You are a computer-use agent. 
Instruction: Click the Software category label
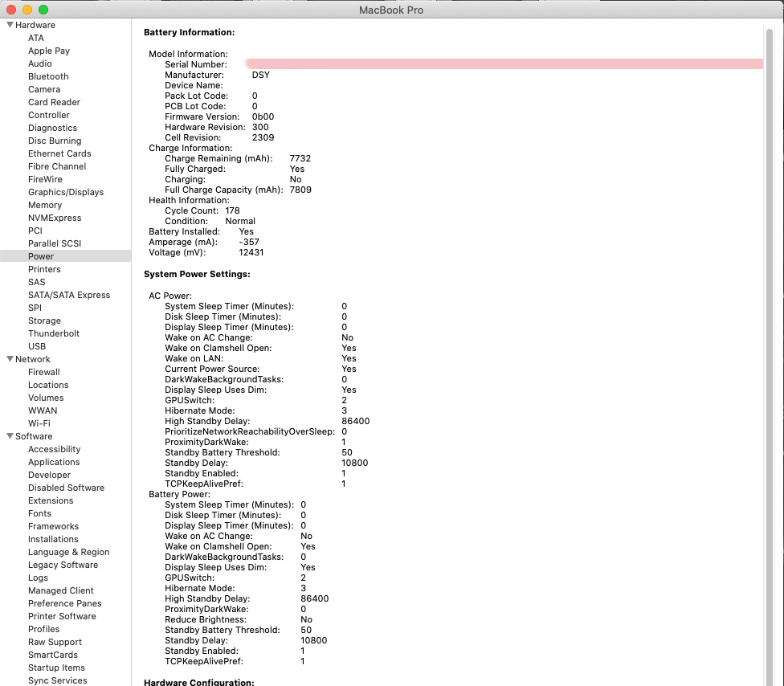(34, 436)
